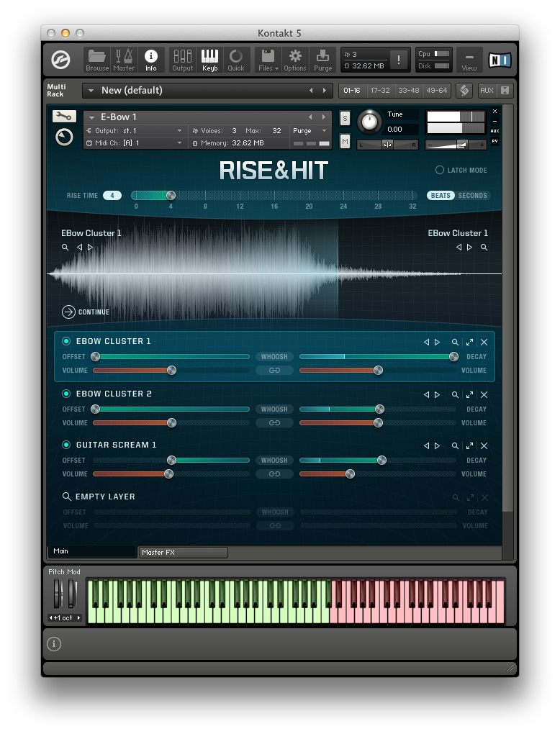
Task: Close the multi rack X button
Action: click(x=505, y=91)
